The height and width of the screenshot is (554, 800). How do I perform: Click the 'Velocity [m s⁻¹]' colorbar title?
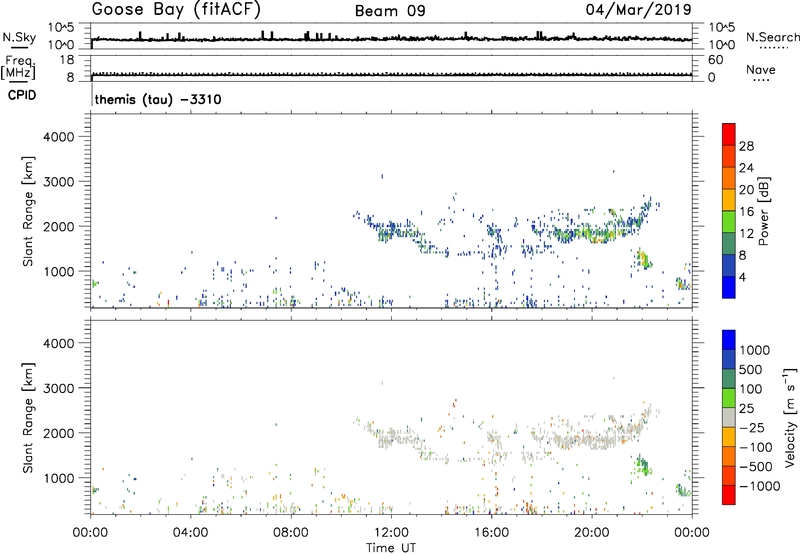click(790, 417)
